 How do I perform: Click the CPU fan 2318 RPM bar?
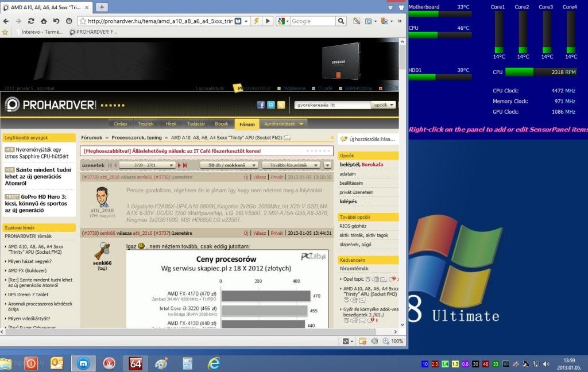(541, 72)
